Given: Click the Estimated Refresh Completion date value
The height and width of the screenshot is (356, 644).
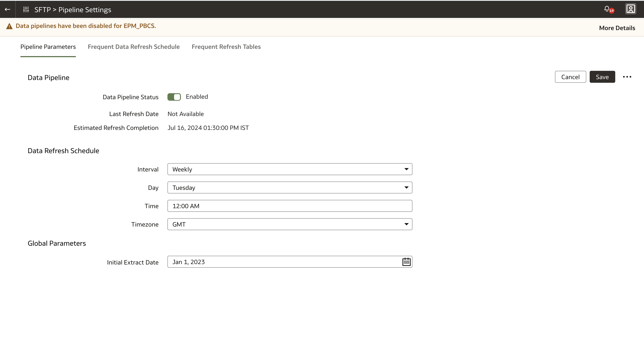Looking at the screenshot, I should (x=208, y=128).
